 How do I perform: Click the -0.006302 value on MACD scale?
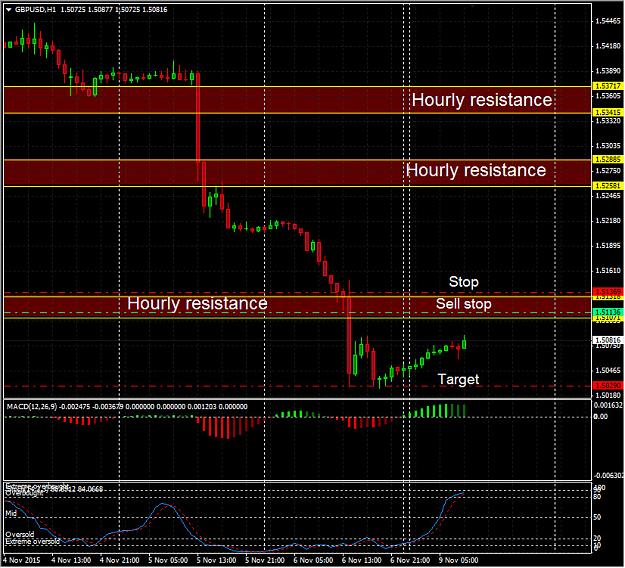[608, 476]
